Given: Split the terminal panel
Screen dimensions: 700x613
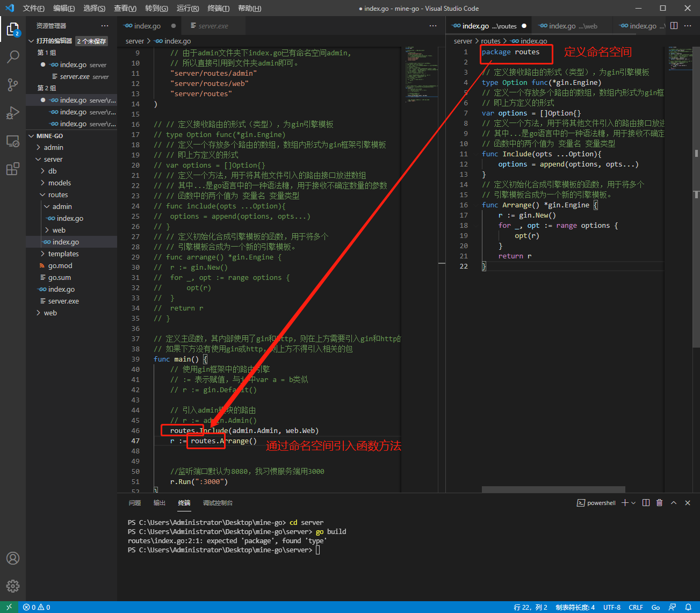Looking at the screenshot, I should coord(646,503).
